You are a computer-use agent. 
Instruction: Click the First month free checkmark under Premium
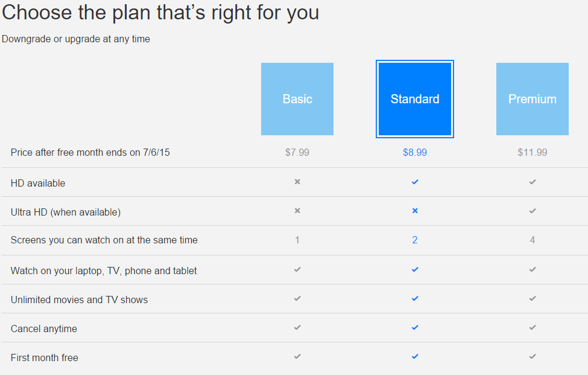[533, 356]
